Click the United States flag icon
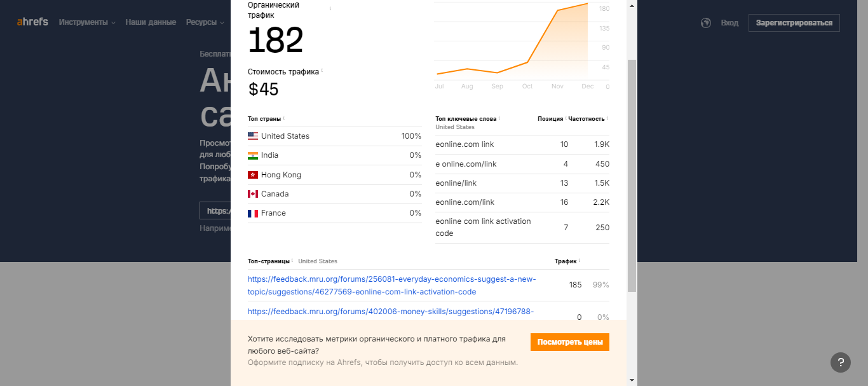Viewport: 868px width, 386px height. [x=253, y=136]
